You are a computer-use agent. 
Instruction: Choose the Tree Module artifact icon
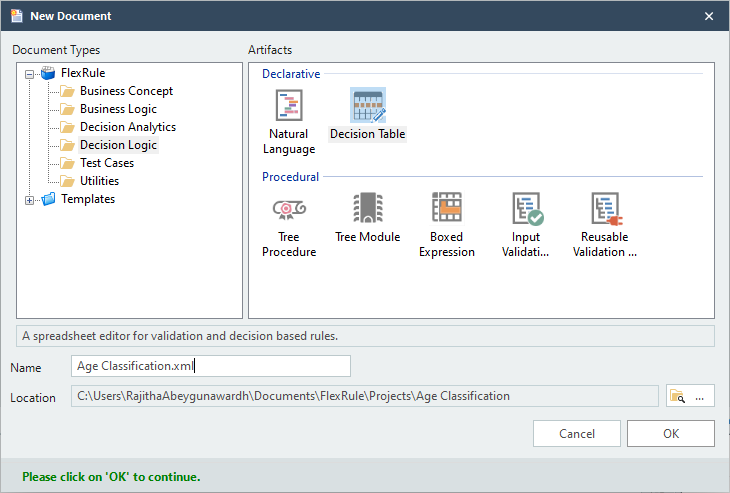[x=368, y=208]
